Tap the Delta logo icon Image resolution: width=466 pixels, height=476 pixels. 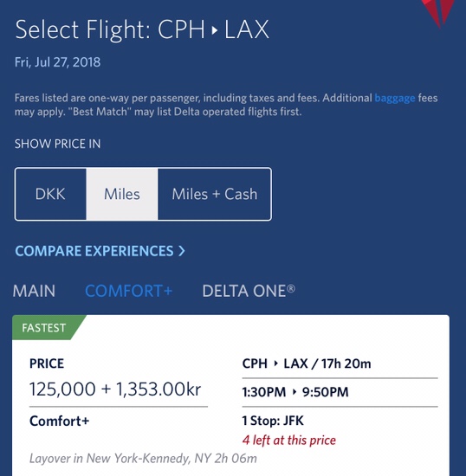click(x=438, y=12)
